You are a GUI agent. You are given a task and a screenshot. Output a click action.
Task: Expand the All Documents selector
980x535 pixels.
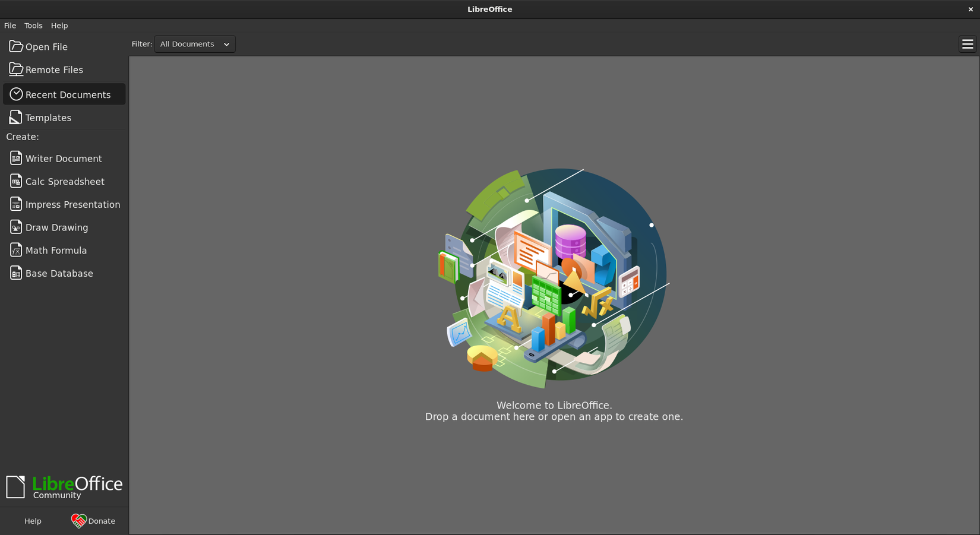point(226,43)
